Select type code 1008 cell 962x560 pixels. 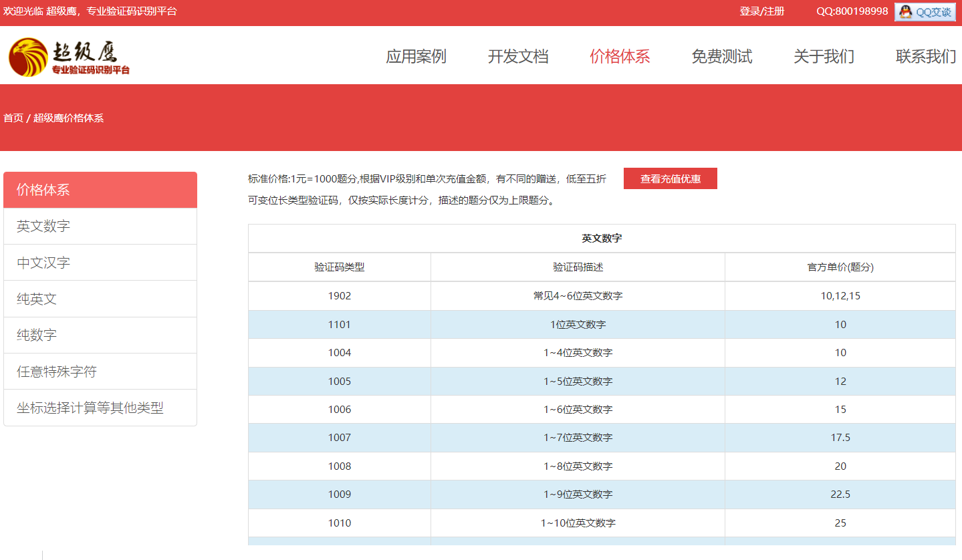click(340, 466)
